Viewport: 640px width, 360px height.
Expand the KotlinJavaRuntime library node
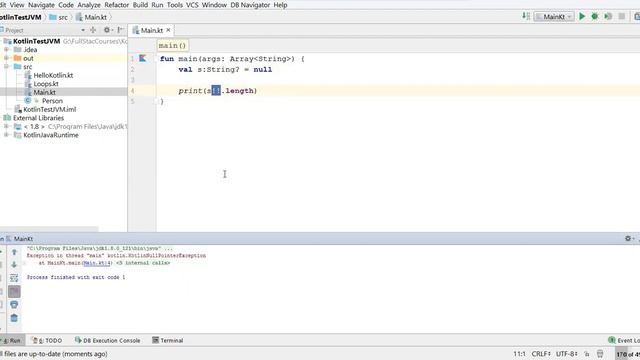(6, 135)
